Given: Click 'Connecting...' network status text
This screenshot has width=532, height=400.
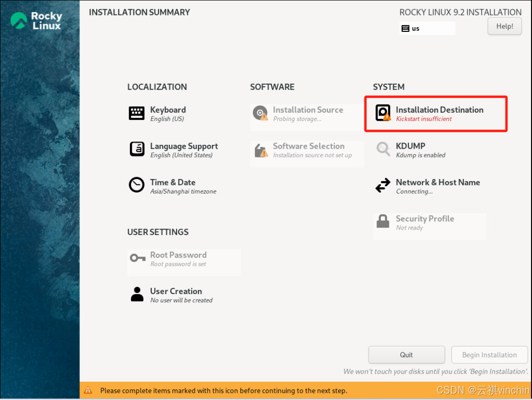Looking at the screenshot, I should point(414,192).
